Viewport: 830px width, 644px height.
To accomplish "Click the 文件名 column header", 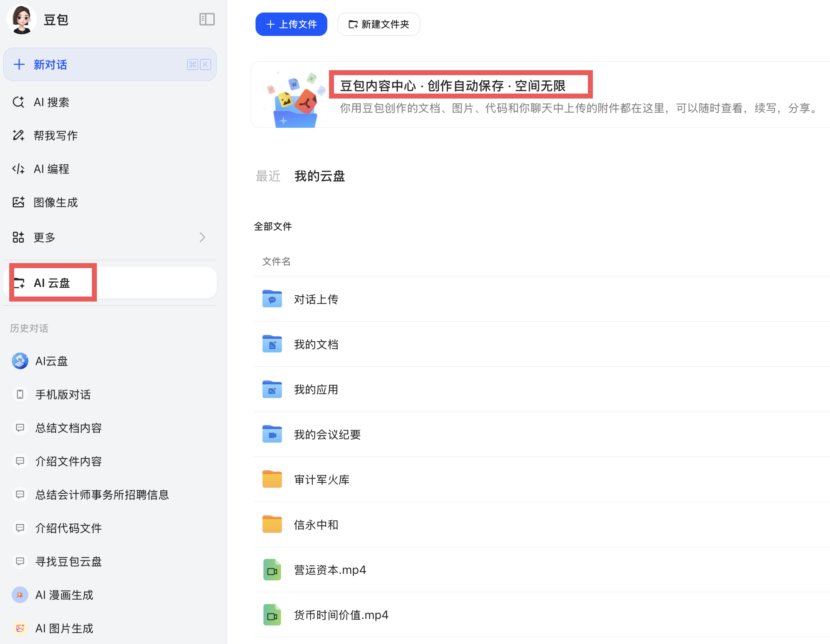I will pyautogui.click(x=276, y=261).
